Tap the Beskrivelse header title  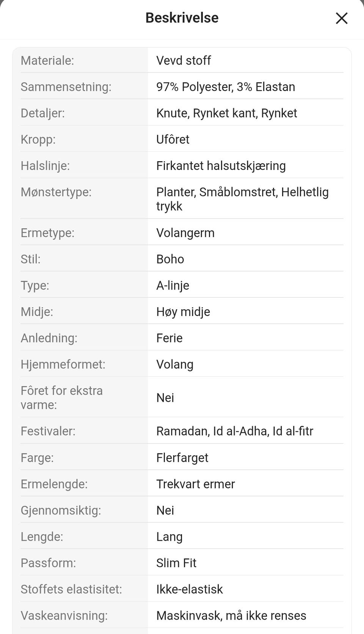coord(182,18)
